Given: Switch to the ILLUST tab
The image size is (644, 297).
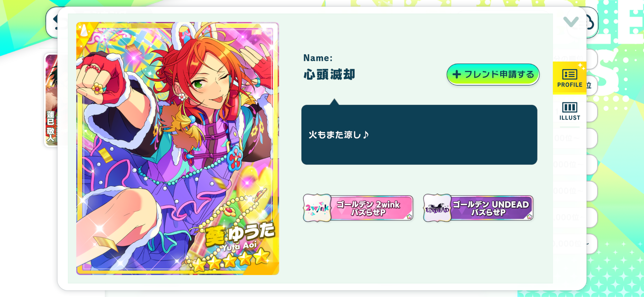Looking at the screenshot, I should (569, 111).
